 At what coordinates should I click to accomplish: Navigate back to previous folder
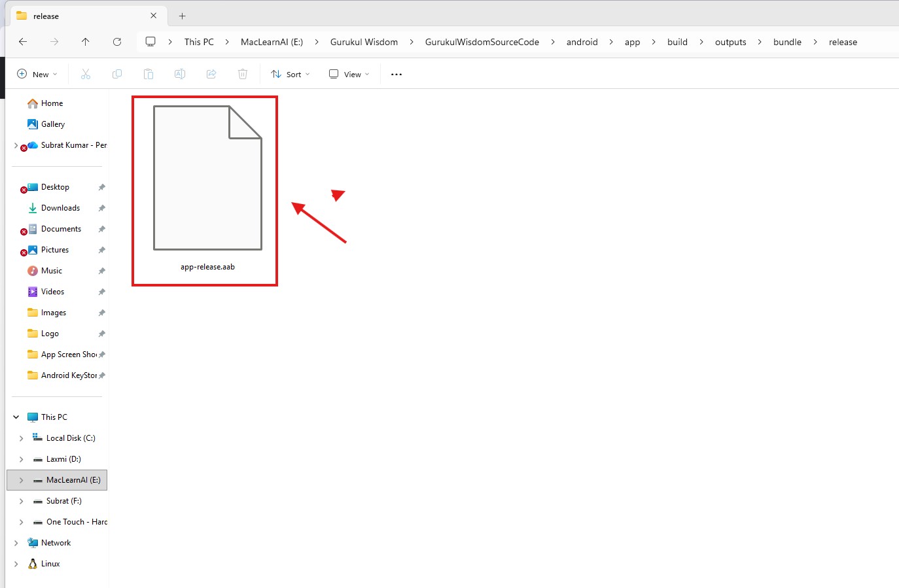coord(23,42)
